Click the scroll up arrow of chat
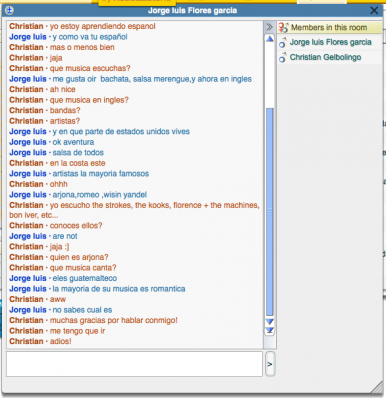The height and width of the screenshot is (400, 386). 270,39
